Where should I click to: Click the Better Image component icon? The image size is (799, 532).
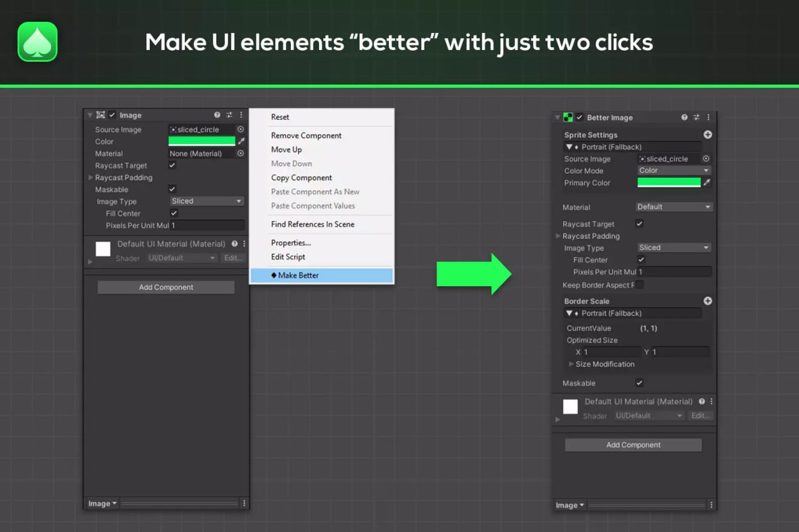tap(568, 117)
